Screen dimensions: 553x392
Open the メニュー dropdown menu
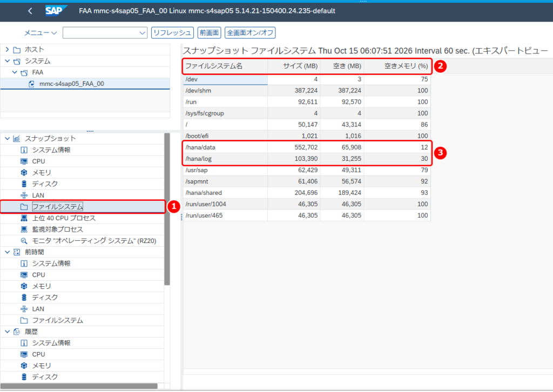pyautogui.click(x=40, y=33)
